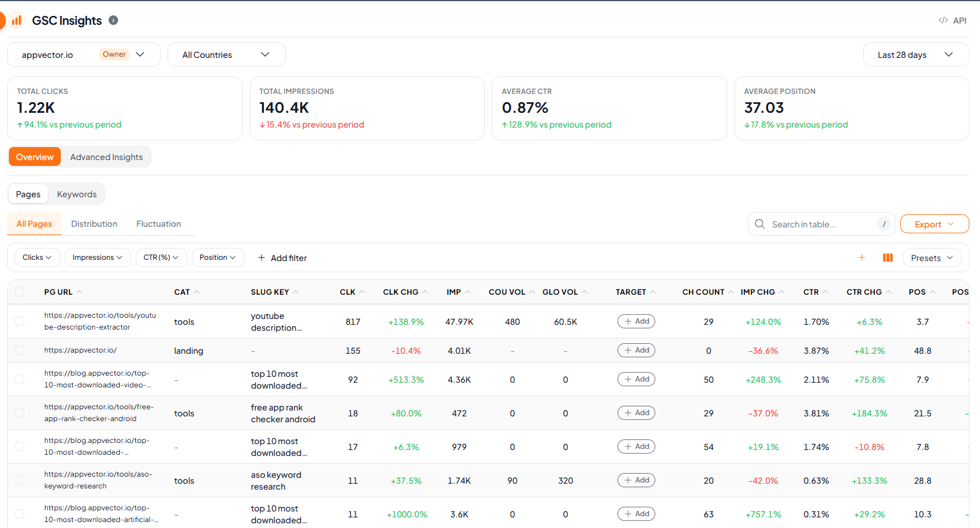980x528 pixels.
Task: Check the appvector.io landing row checkbox
Action: pyautogui.click(x=19, y=350)
